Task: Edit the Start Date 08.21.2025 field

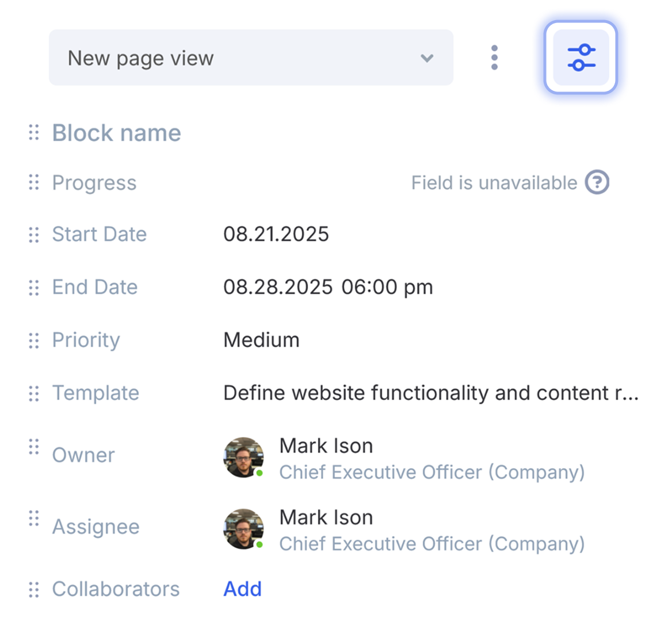Action: (x=276, y=234)
